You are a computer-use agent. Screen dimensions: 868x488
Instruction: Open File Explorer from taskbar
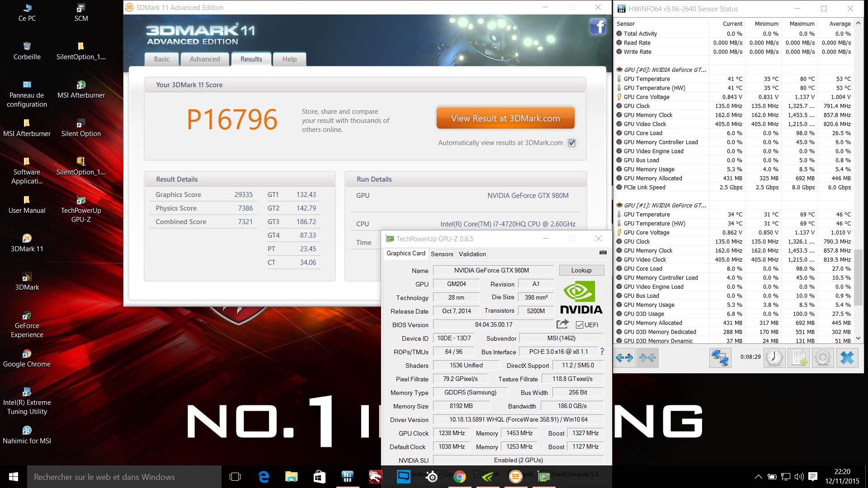pyautogui.click(x=291, y=477)
